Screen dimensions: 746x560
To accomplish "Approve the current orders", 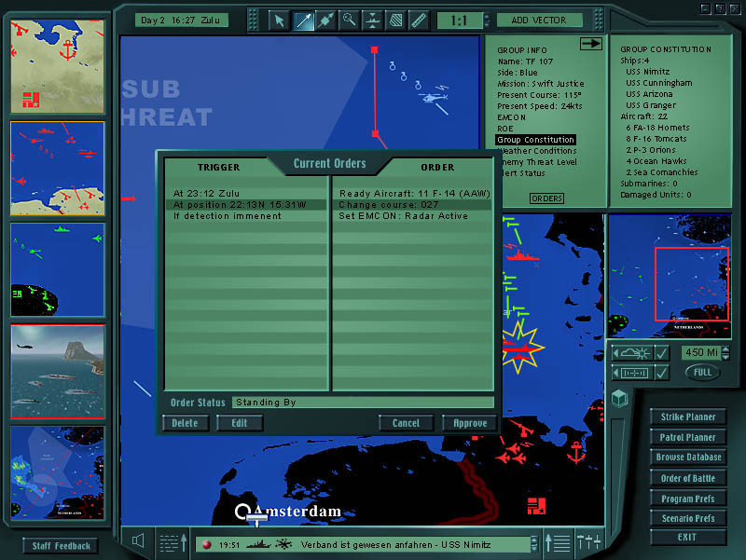I will 470,423.
